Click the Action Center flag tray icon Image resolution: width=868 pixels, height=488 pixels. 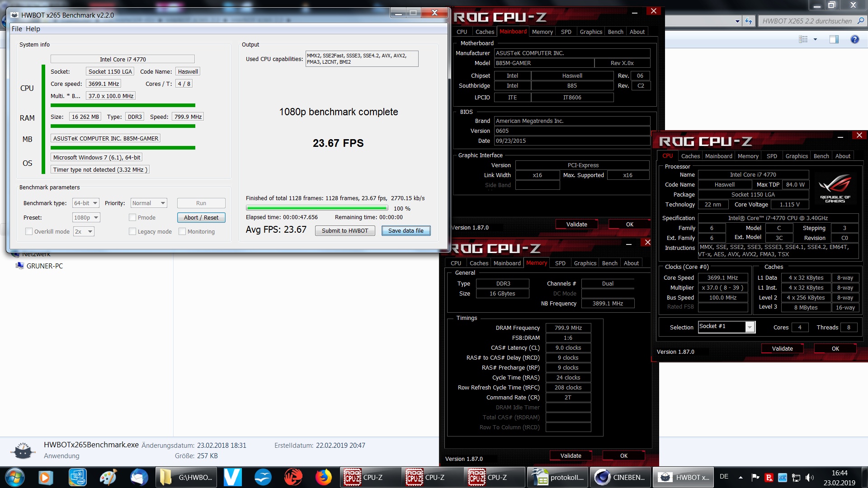(x=755, y=477)
